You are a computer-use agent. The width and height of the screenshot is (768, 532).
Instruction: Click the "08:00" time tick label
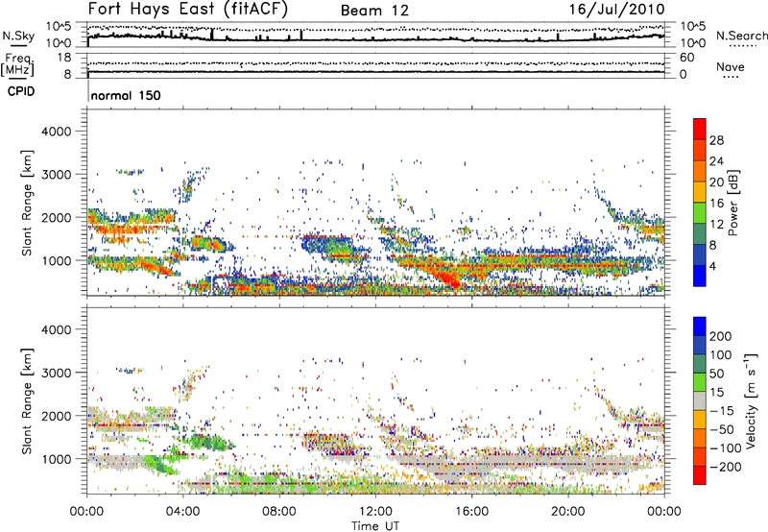click(278, 512)
